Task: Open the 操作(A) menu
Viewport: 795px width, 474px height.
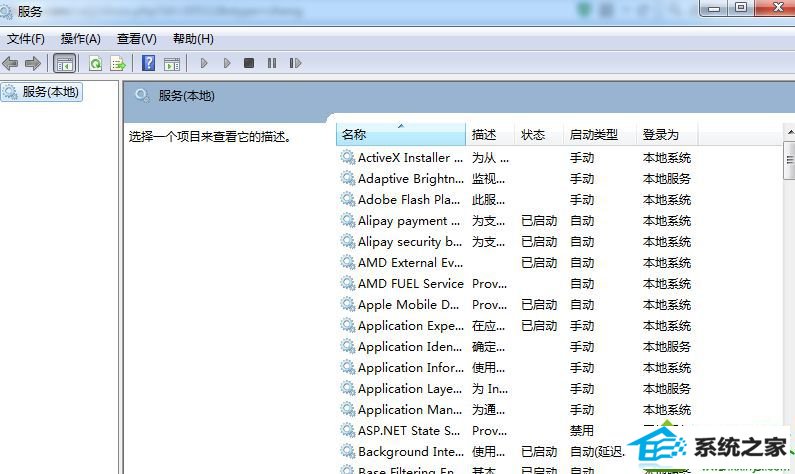Action: [x=81, y=39]
